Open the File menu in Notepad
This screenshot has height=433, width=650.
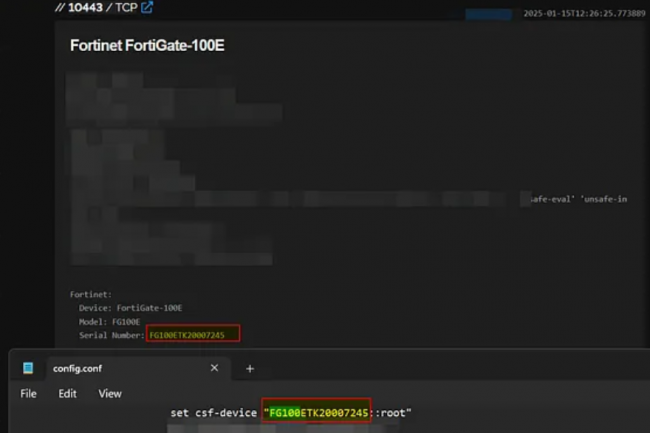pyautogui.click(x=28, y=394)
